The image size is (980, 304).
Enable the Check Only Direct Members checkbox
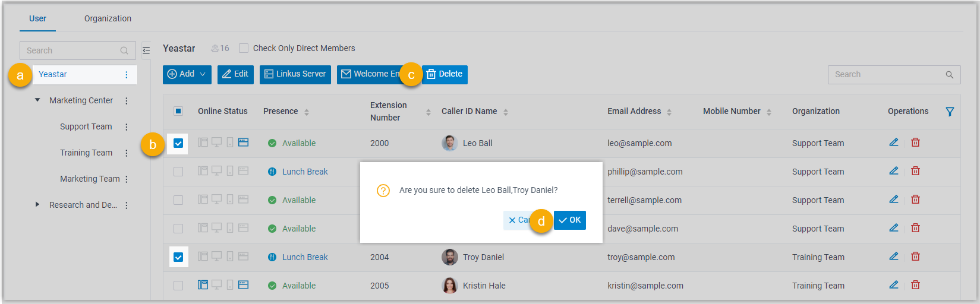click(244, 48)
